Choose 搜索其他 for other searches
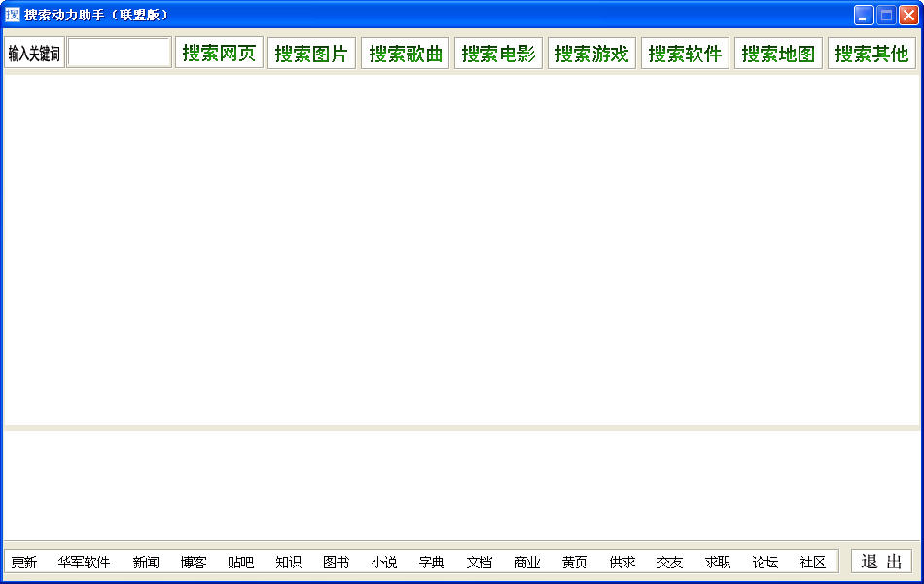This screenshot has height=584, width=924. 871,54
